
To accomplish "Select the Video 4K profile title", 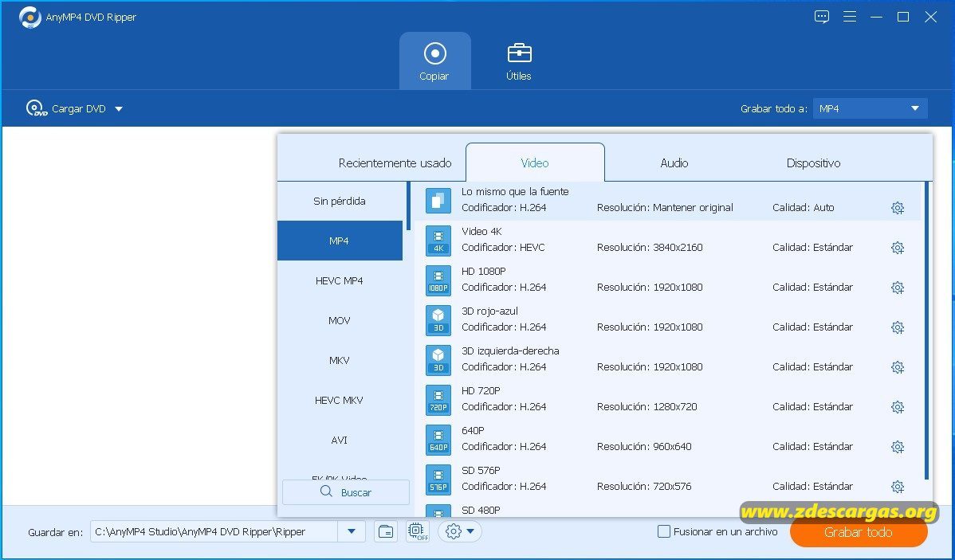I will pyautogui.click(x=481, y=231).
